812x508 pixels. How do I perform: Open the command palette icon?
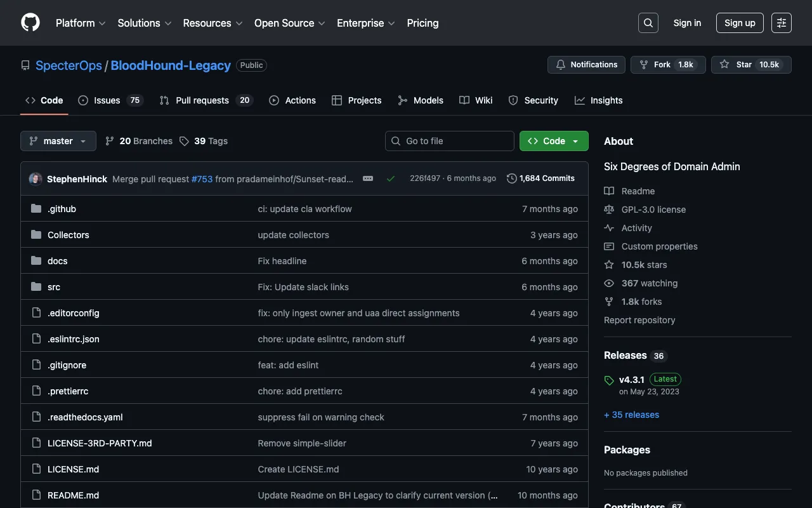point(781,22)
